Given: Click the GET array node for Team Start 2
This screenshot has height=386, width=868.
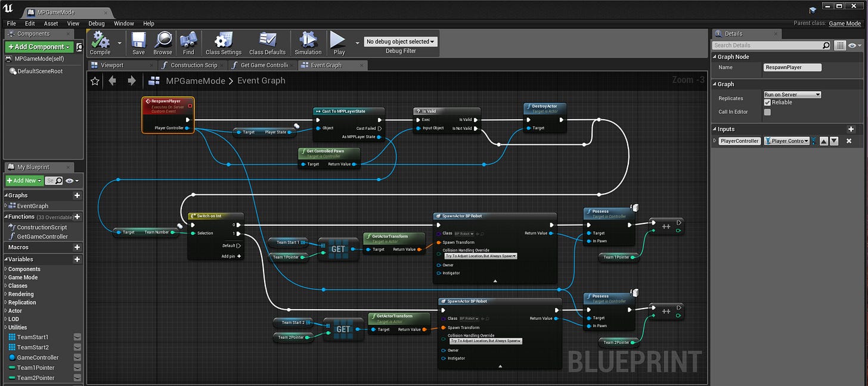Looking at the screenshot, I should tap(343, 329).
